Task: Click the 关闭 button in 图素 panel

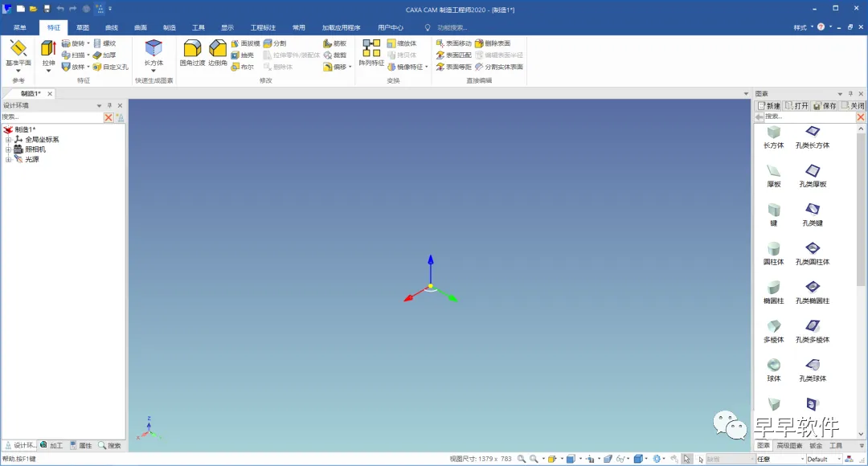Action: click(x=853, y=106)
